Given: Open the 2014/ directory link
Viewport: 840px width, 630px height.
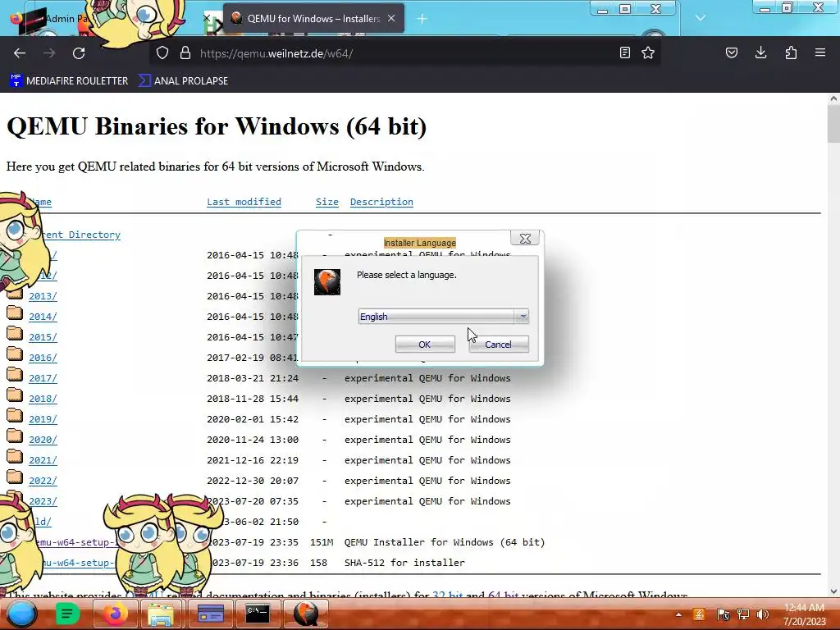Looking at the screenshot, I should pos(43,317).
